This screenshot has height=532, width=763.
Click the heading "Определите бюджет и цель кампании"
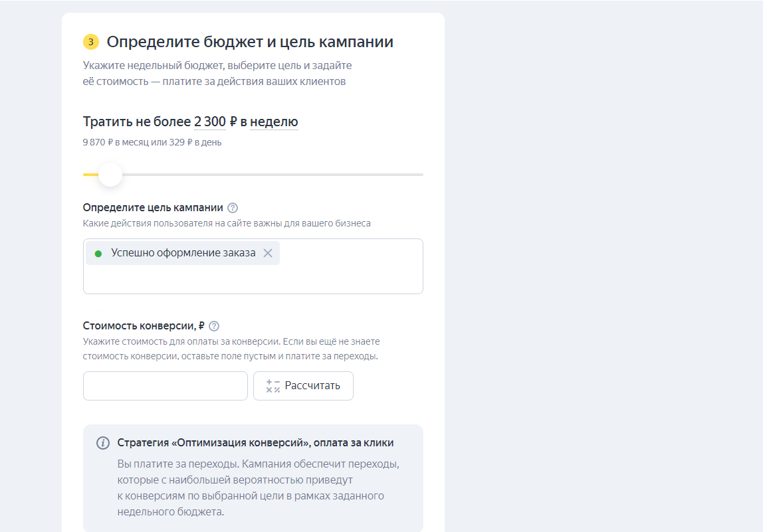point(250,43)
